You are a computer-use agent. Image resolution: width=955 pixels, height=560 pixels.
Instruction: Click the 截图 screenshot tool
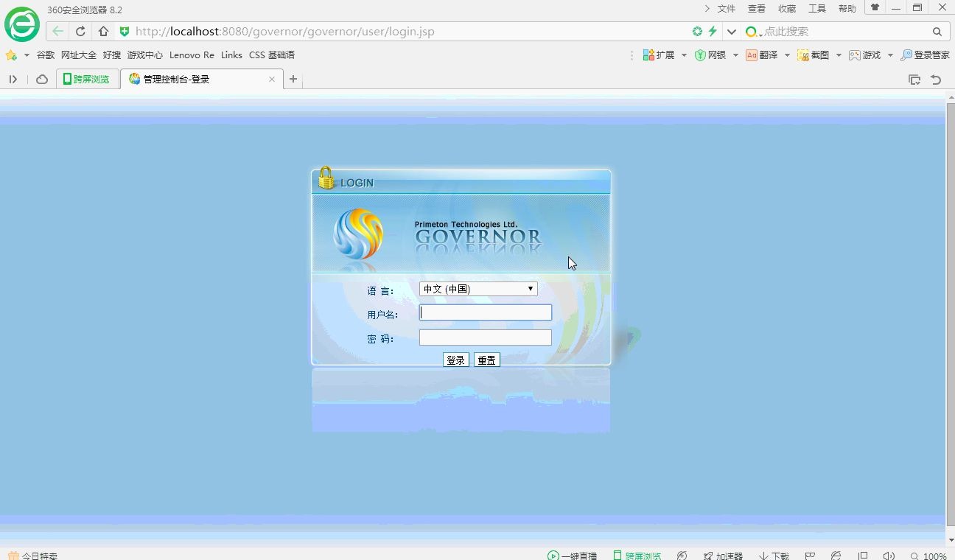pyautogui.click(x=814, y=55)
